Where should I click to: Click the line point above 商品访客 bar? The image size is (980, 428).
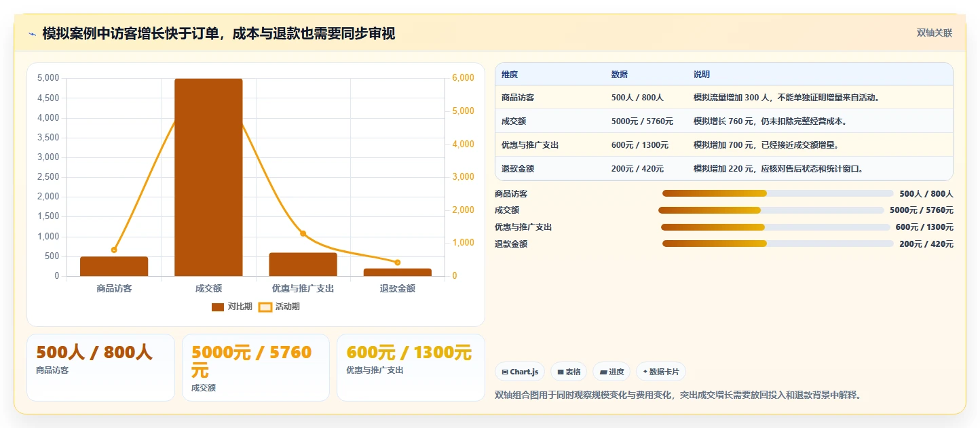(x=114, y=250)
